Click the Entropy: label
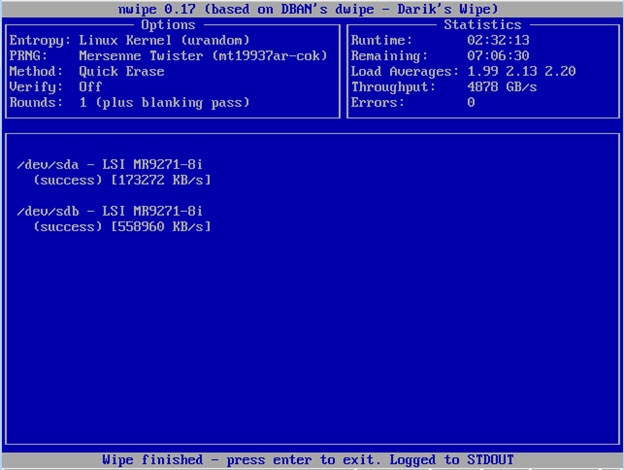Screen dimensions: 624x470 pos(40,40)
